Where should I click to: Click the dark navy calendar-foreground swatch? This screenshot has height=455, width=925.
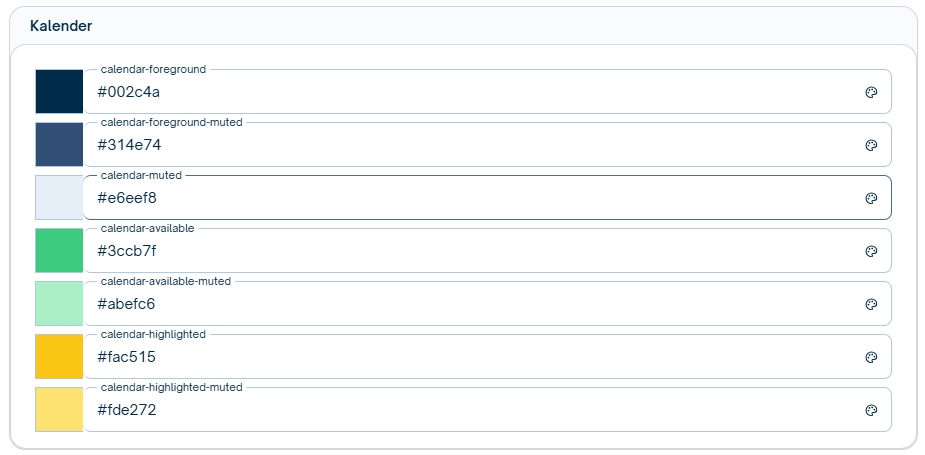(x=59, y=92)
